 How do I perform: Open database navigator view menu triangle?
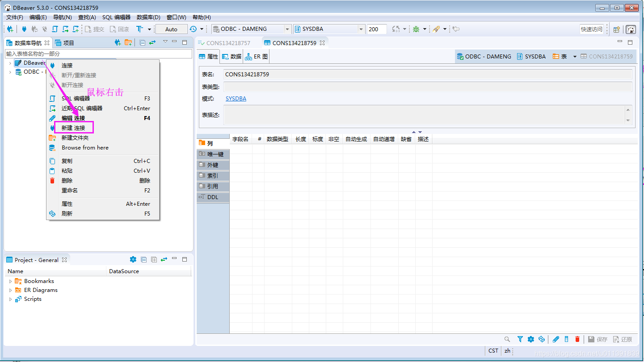[165, 42]
